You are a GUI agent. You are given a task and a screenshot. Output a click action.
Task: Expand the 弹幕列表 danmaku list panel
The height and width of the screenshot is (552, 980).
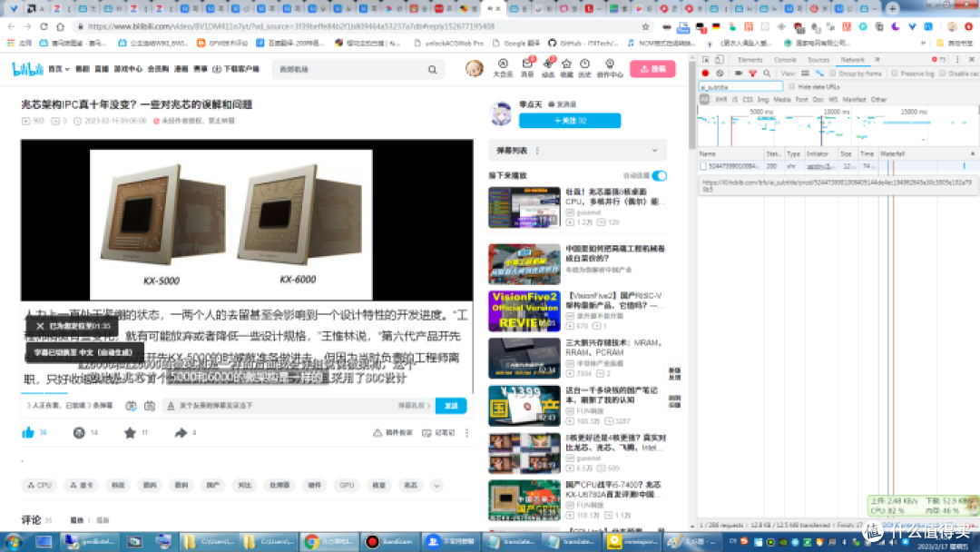click(654, 150)
